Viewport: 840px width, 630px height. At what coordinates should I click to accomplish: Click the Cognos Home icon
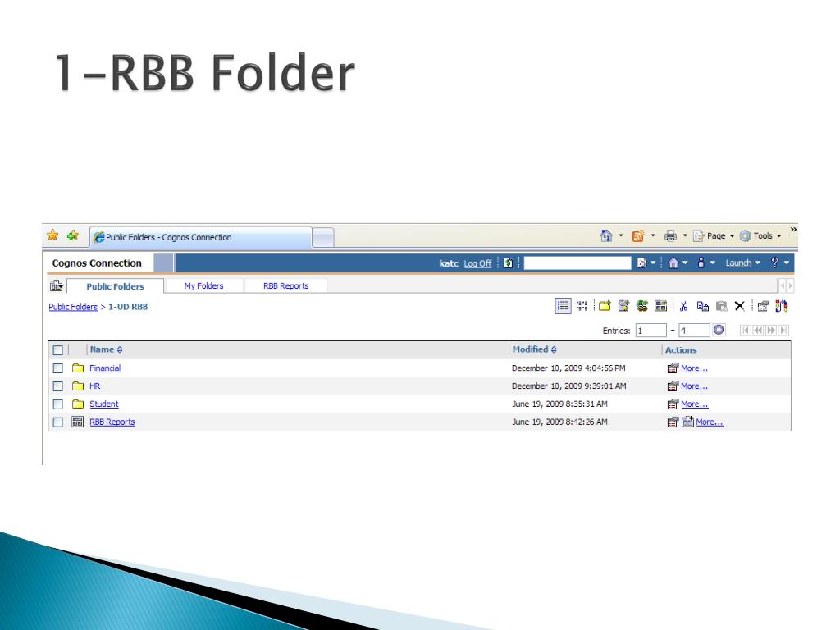click(x=674, y=263)
